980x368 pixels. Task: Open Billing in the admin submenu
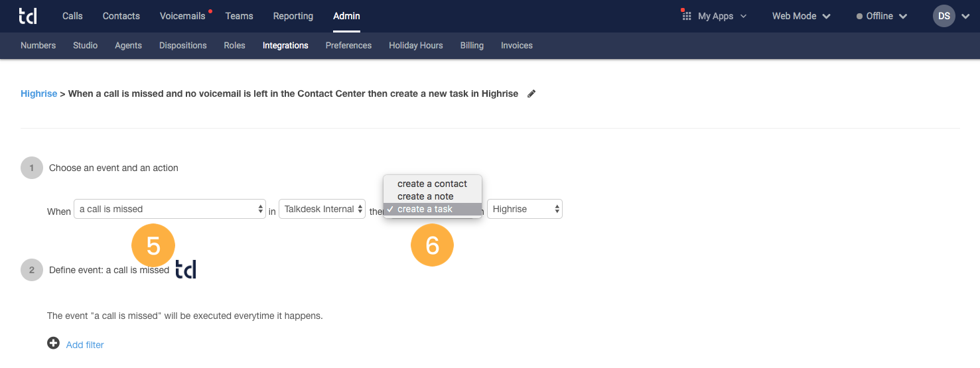tap(472, 46)
